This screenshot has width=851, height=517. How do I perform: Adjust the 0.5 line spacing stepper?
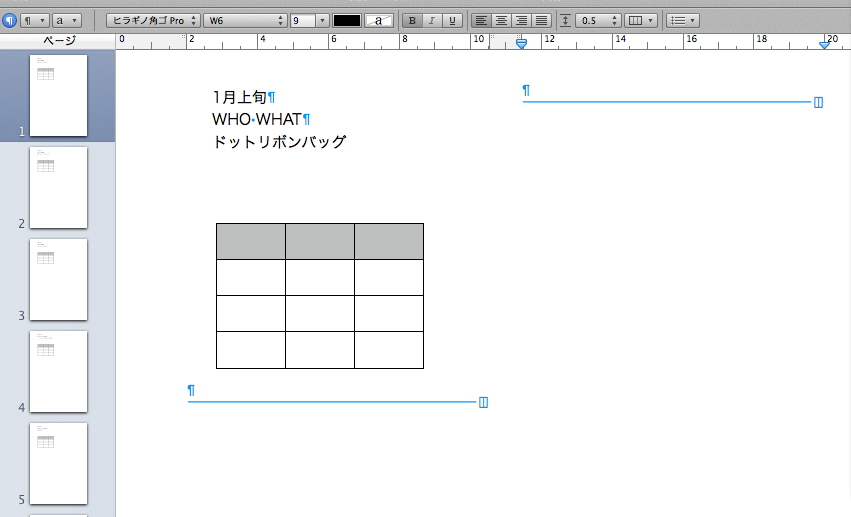click(x=614, y=21)
